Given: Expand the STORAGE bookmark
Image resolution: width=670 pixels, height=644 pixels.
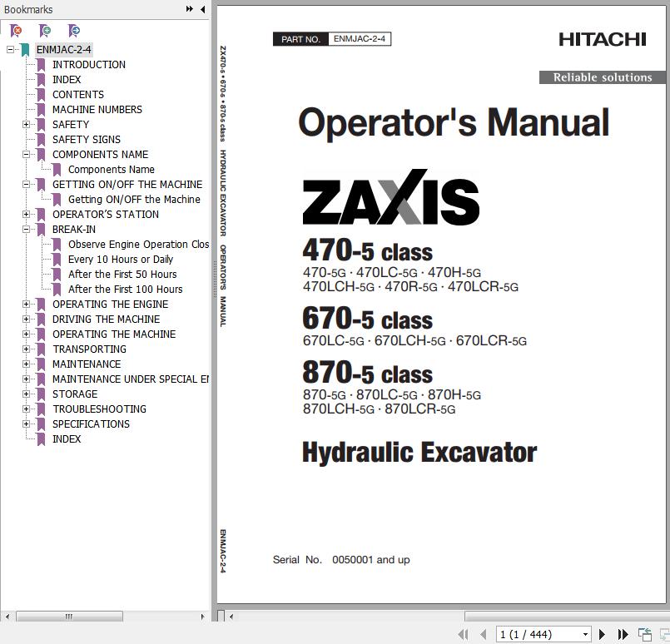Looking at the screenshot, I should point(26,394).
